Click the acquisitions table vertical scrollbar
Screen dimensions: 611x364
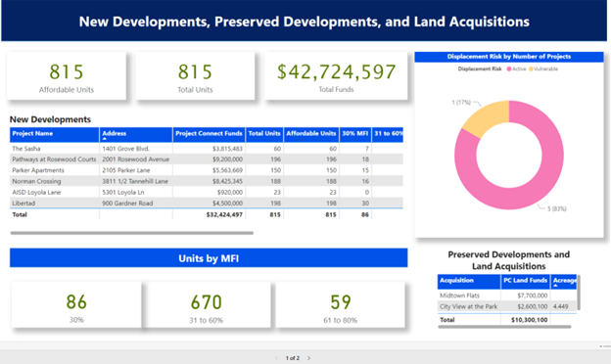coord(579,292)
